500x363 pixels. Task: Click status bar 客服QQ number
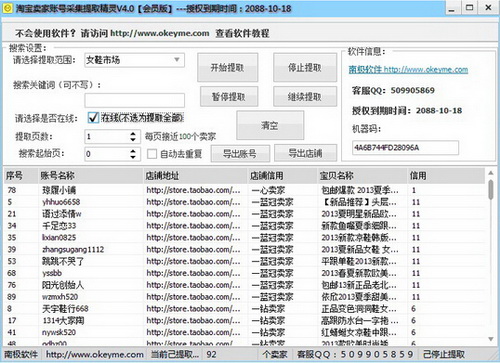click(x=355, y=354)
